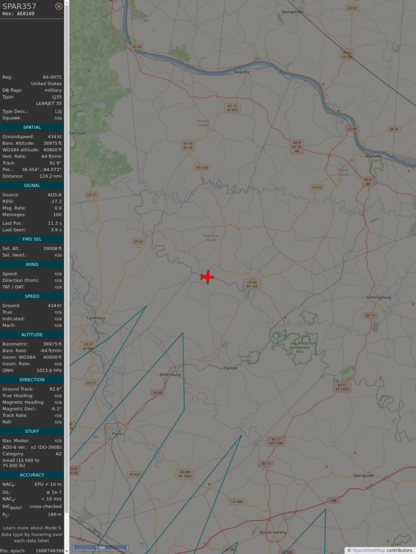Image resolution: width=416 pixels, height=554 pixels.
Task: Click the Flemingsburg town label on map
Action: 379,297
